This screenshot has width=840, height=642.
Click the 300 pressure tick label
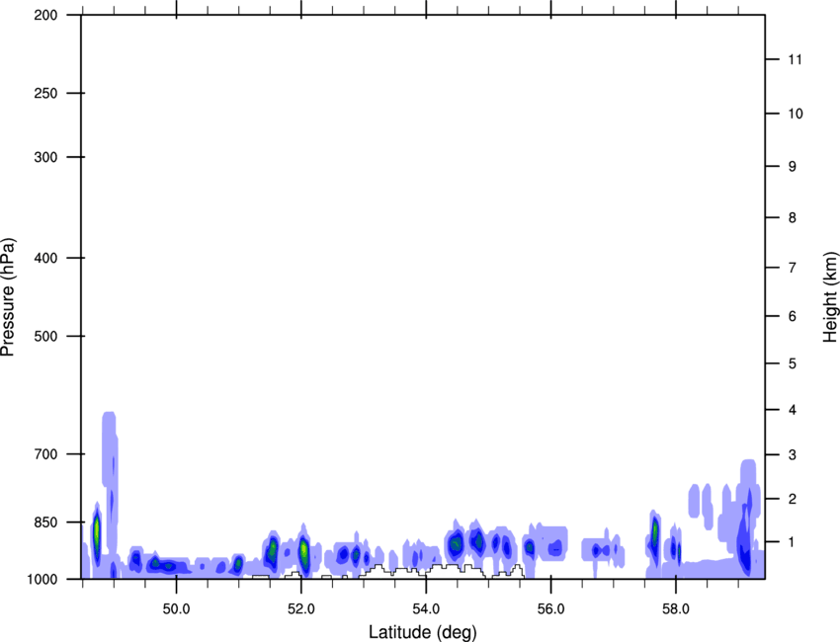(x=45, y=157)
